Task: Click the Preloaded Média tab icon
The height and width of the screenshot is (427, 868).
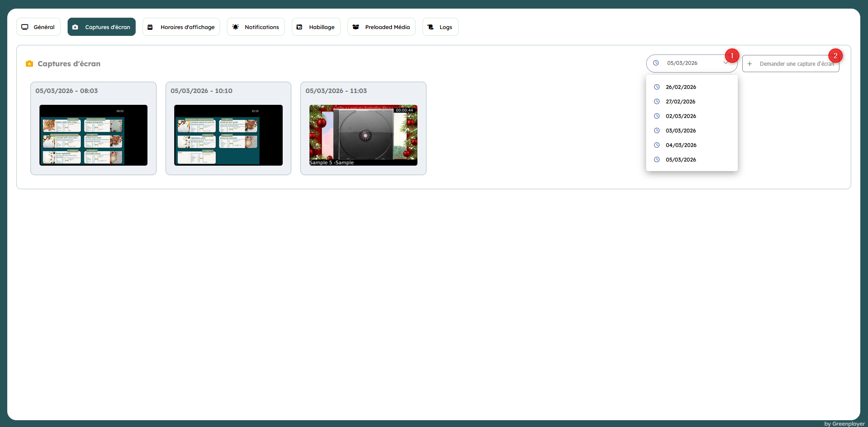Action: (x=356, y=27)
